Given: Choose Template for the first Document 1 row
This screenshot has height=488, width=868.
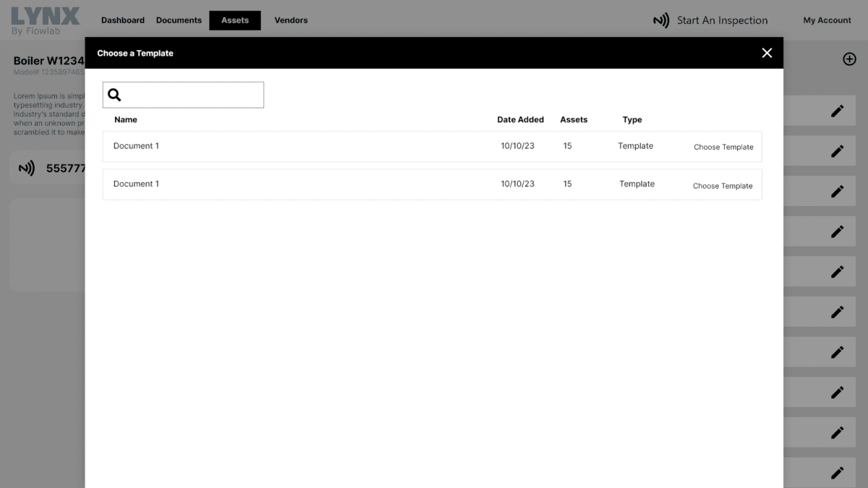Looking at the screenshot, I should pyautogui.click(x=723, y=147).
